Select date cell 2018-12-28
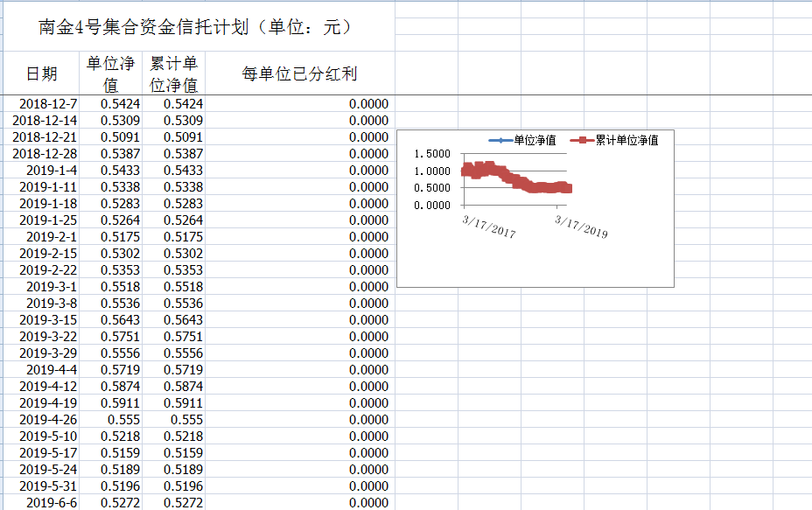This screenshot has width=812, height=510. (41, 153)
